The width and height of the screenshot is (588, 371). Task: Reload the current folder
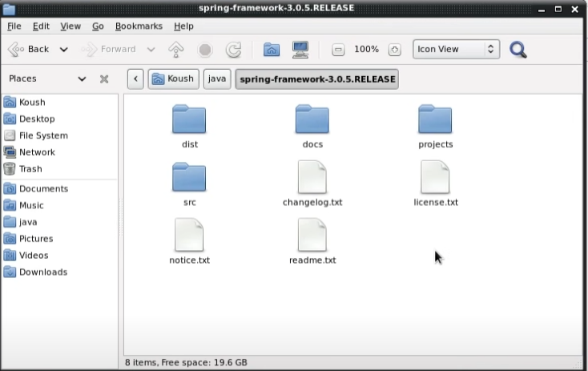233,50
